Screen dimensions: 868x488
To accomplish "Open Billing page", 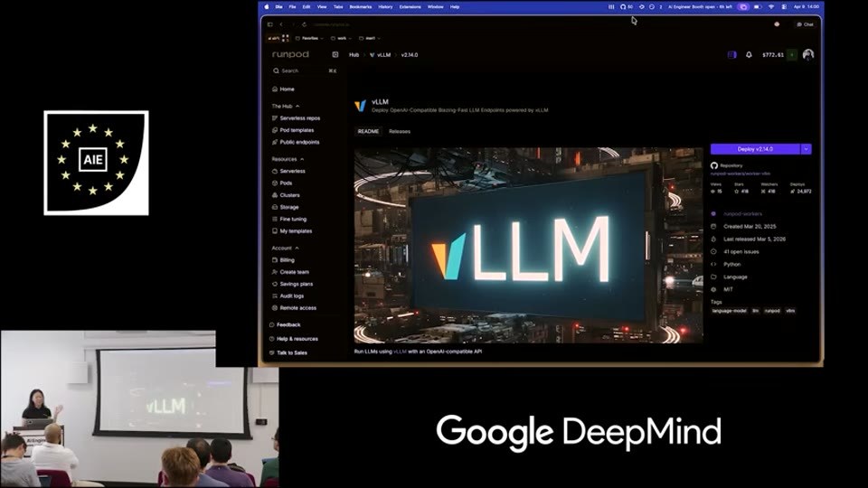I will pos(283,260).
